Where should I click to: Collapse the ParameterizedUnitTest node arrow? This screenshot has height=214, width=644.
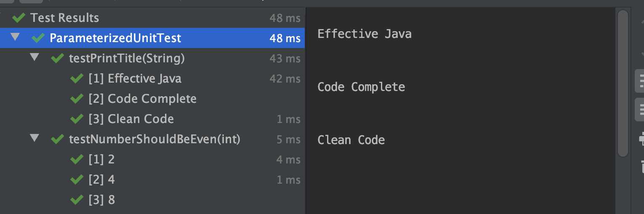point(15,37)
